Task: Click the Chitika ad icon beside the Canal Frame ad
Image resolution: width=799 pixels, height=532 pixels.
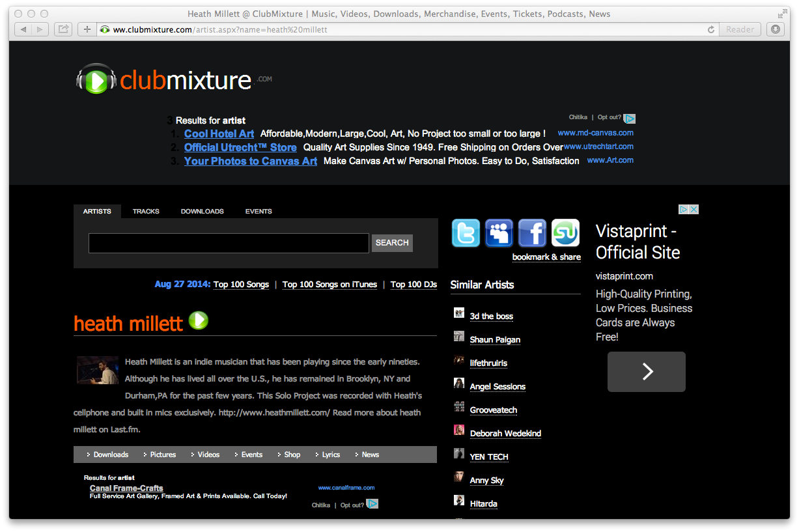Action: 372,504
